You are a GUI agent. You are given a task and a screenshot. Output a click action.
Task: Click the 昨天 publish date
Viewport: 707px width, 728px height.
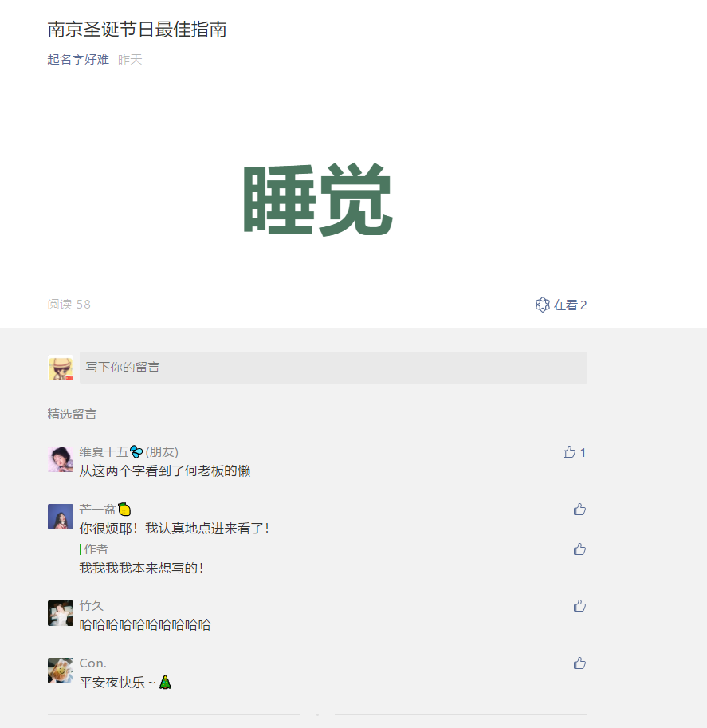[x=130, y=60]
